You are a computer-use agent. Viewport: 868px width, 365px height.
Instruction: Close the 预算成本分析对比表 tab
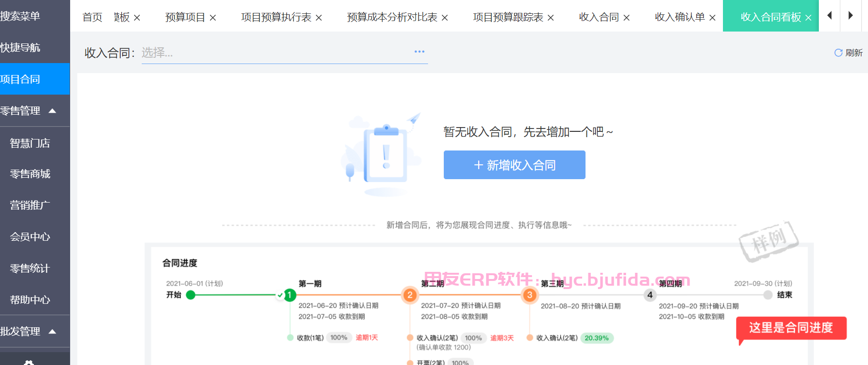[445, 18]
